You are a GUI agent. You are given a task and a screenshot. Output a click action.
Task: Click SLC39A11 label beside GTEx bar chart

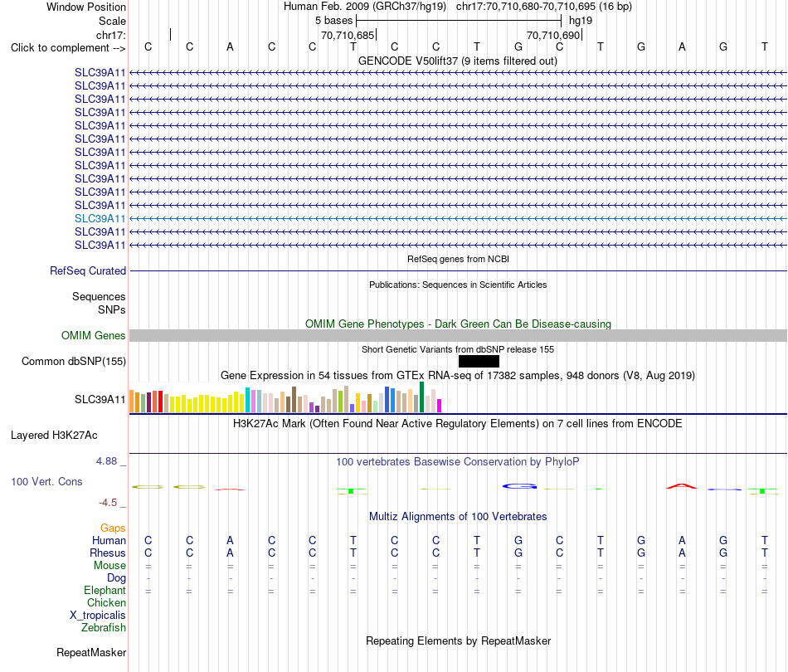[100, 400]
